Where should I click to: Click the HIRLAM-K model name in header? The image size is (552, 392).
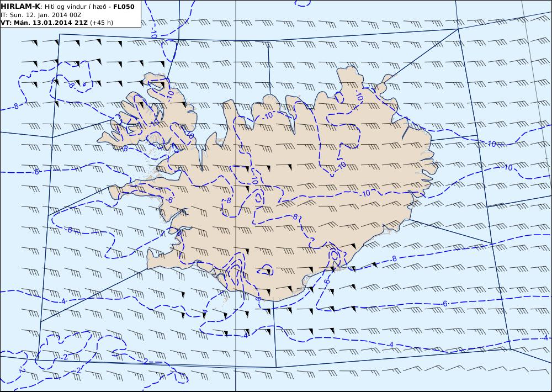pyautogui.click(x=21, y=7)
